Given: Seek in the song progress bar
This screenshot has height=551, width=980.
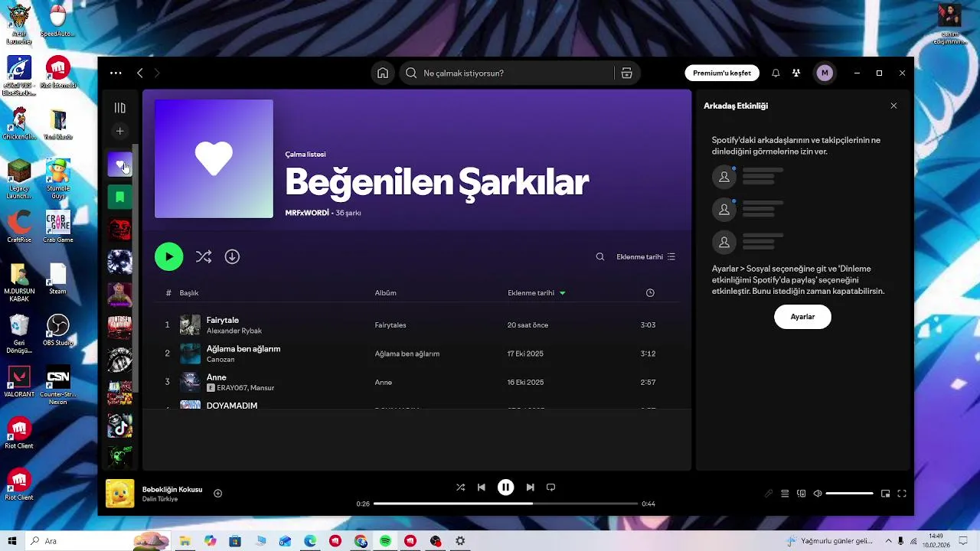Looking at the screenshot, I should click(x=505, y=504).
